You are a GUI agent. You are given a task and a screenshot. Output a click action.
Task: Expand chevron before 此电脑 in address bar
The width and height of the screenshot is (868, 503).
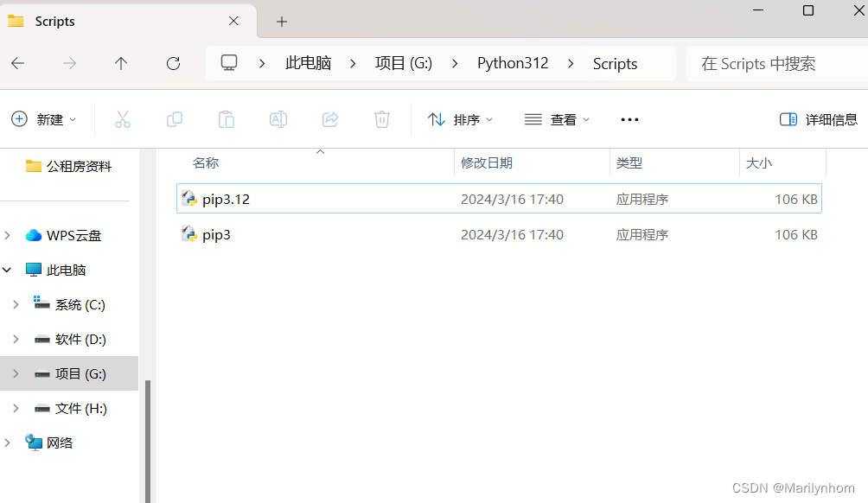262,64
